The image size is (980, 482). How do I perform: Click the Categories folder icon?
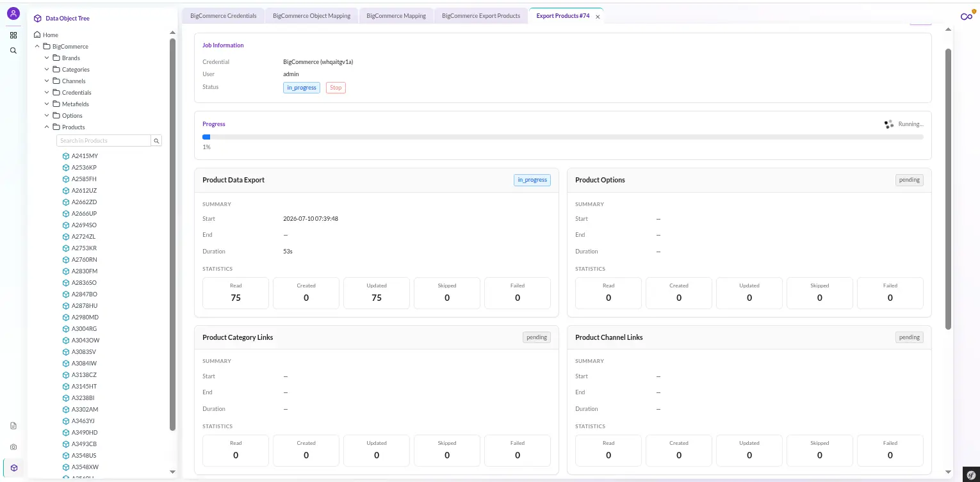point(56,69)
